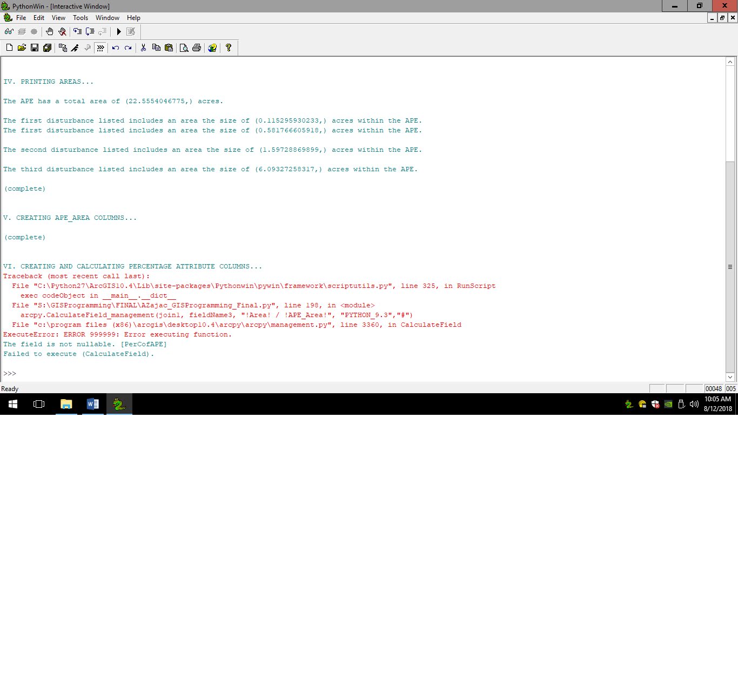The height and width of the screenshot is (700, 738).
Task: Click the vertical scrollbar down arrow
Action: [730, 377]
